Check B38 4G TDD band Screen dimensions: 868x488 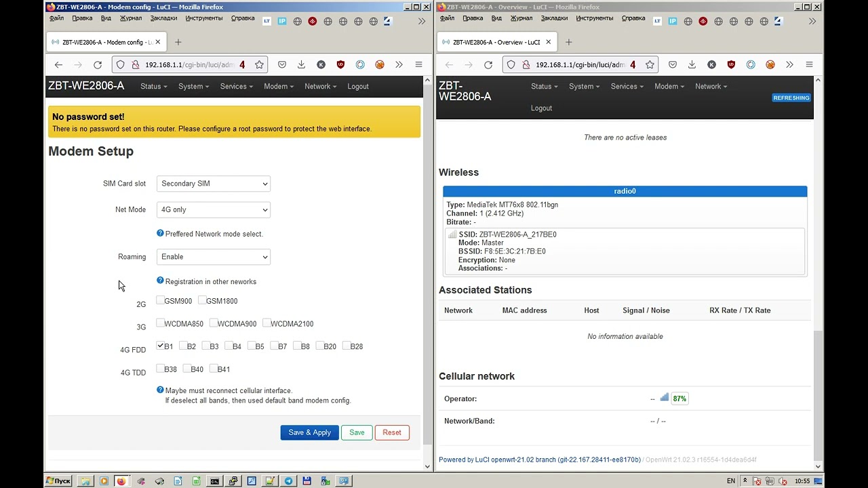click(160, 369)
